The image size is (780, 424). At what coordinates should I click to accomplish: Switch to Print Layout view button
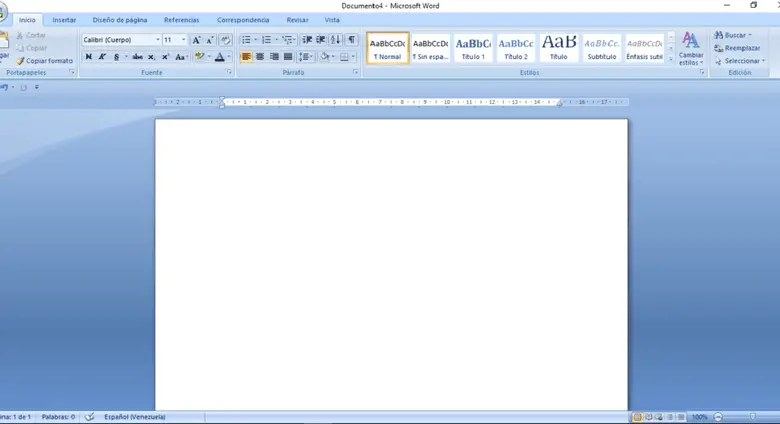(x=637, y=417)
